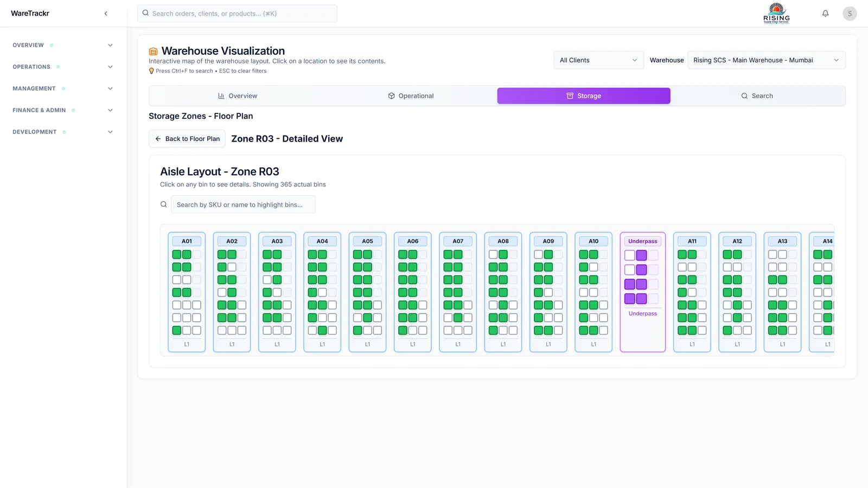The height and width of the screenshot is (488, 868).
Task: Select aisle A07 header label
Action: coord(458,241)
